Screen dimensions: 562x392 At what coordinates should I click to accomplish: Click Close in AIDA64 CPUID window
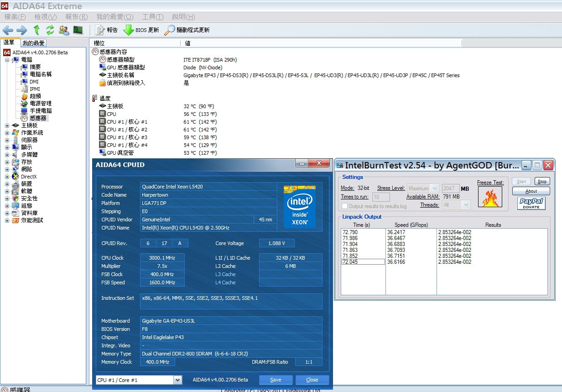(312, 380)
